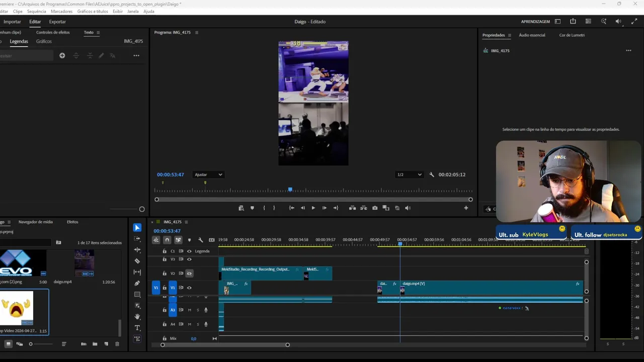Toggle Snap in timeline magnet button

[x=167, y=240]
